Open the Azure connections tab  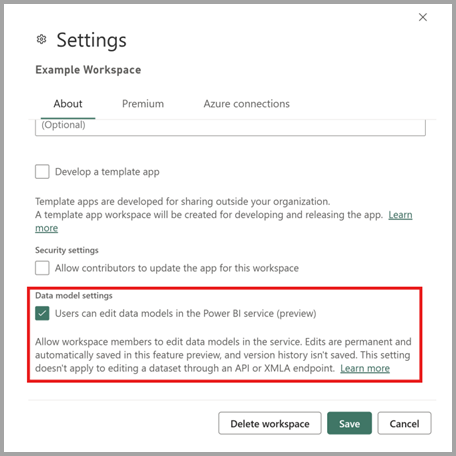(x=246, y=104)
